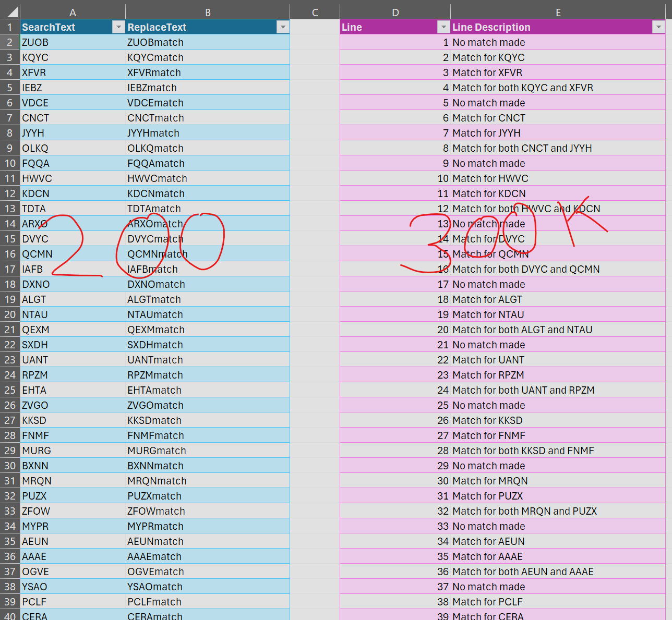The image size is (672, 620).
Task: Click the Line Description header cell
Action: [x=558, y=27]
